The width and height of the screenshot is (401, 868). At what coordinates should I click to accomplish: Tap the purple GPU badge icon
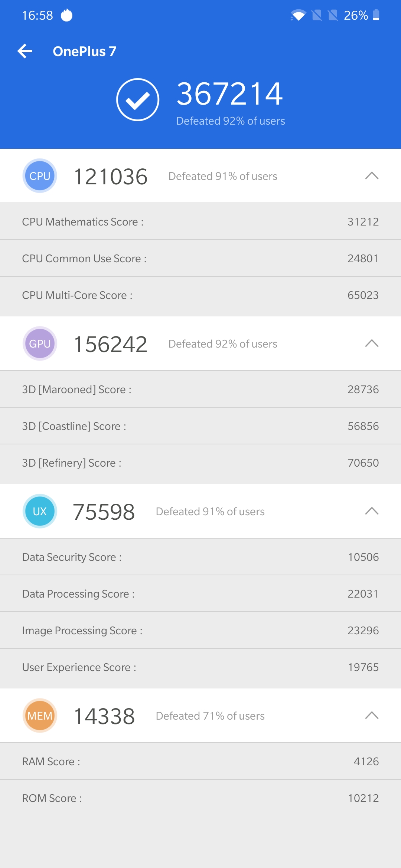point(40,343)
